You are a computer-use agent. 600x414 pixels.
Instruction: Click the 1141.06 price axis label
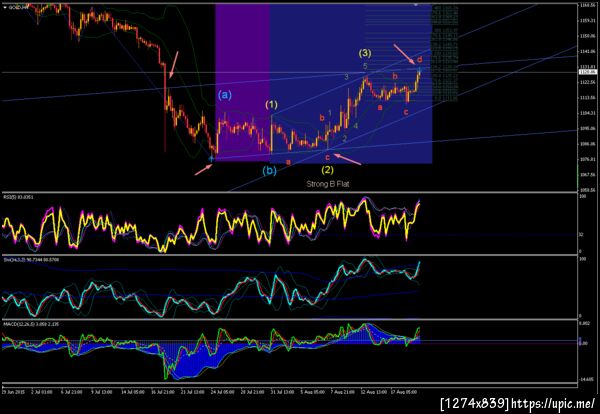587,52
